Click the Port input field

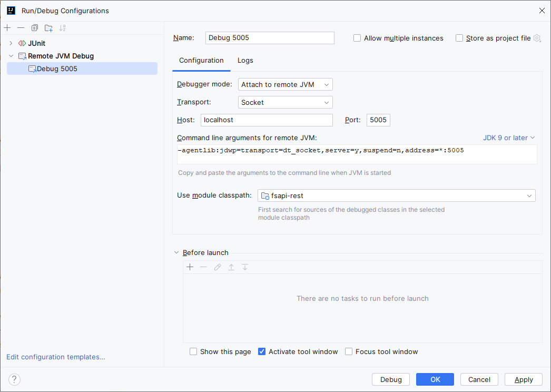[378, 120]
